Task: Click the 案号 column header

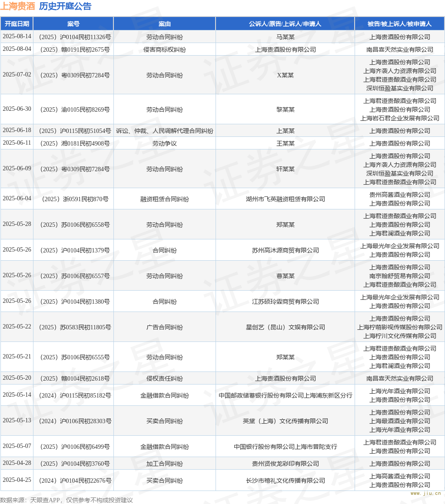Action: click(73, 24)
